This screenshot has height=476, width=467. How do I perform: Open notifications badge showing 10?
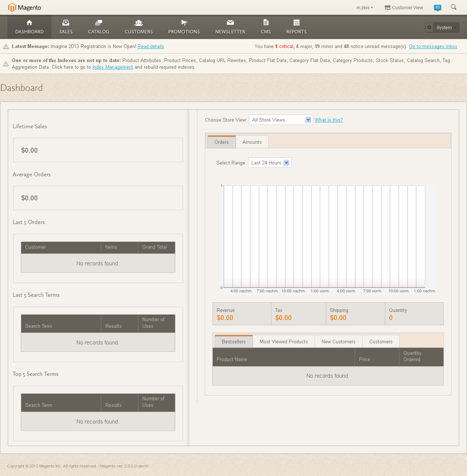pos(437,7)
